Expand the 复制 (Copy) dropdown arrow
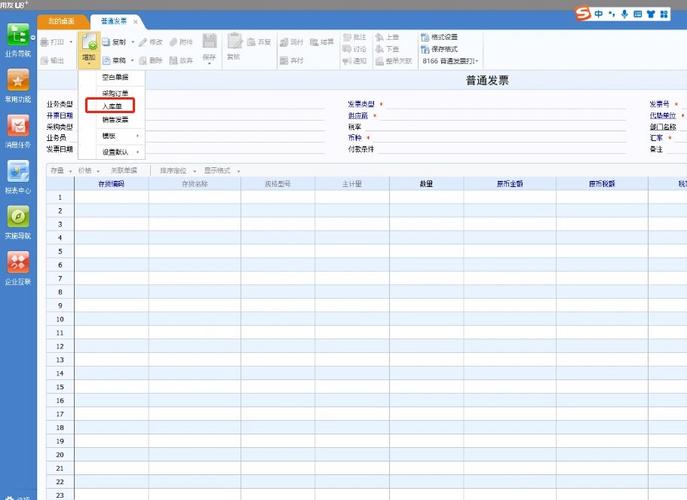Screen dimensions: 687x500 point(133,42)
